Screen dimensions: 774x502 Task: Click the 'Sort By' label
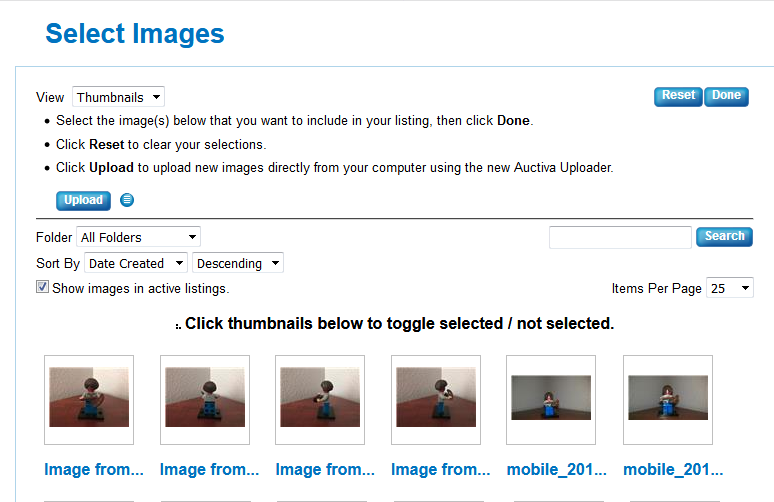point(58,264)
